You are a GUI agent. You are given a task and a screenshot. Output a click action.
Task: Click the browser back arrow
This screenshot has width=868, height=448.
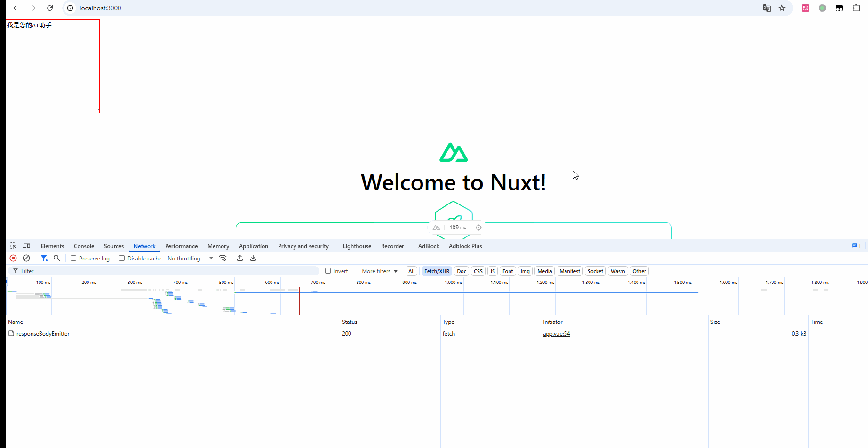click(x=16, y=8)
